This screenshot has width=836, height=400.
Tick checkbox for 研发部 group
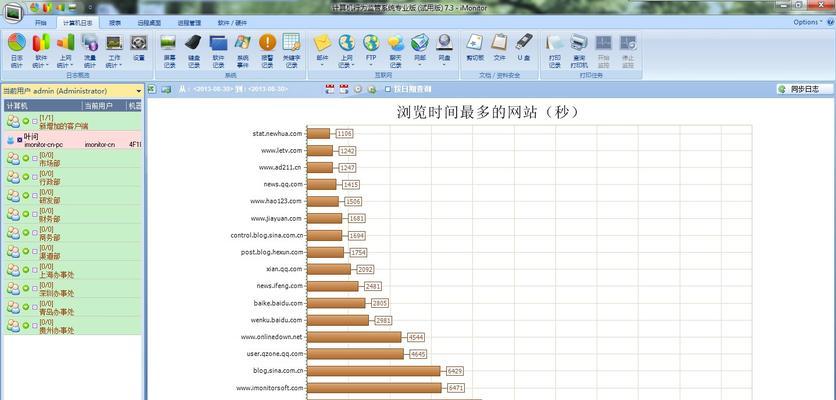coord(35,196)
